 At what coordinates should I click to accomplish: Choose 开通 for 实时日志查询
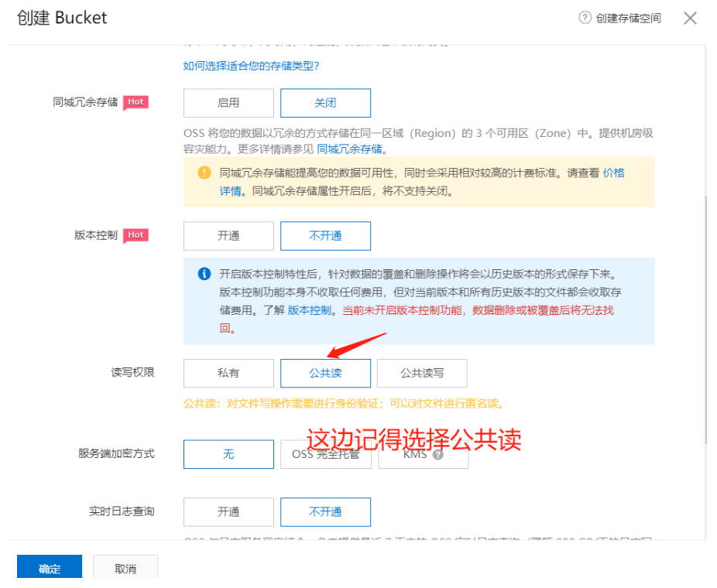228,512
